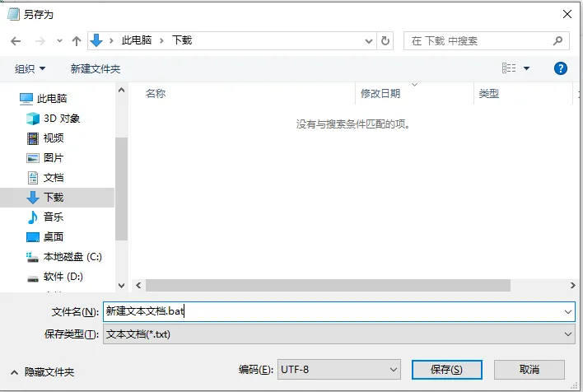Screen dimensions: 583x392
Task: Select 下载 in the address breadcrumb
Action: point(182,40)
